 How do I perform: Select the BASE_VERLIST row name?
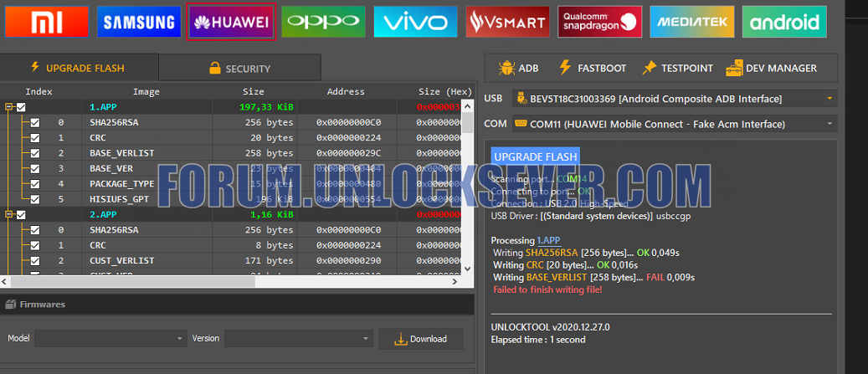tap(121, 153)
